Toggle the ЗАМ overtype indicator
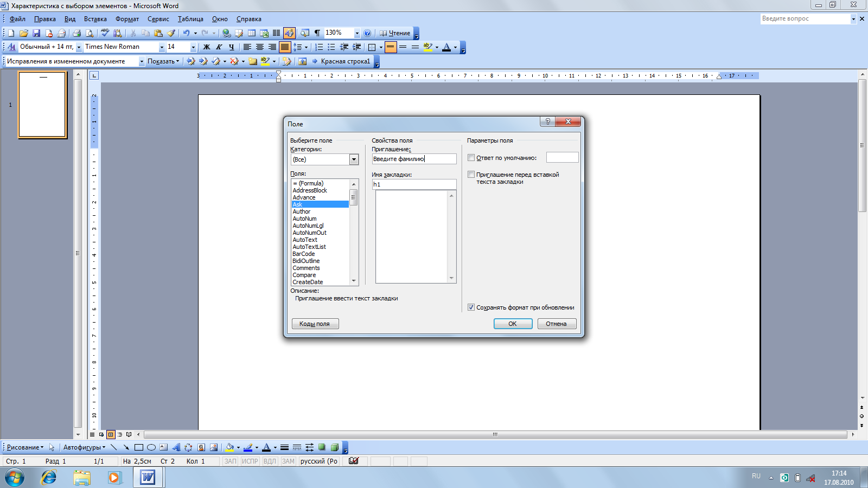 pyautogui.click(x=288, y=461)
